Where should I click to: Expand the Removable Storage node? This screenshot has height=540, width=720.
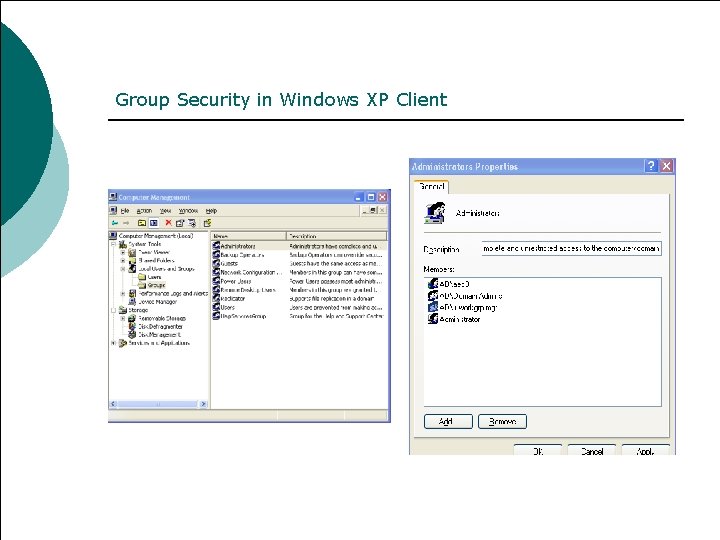click(x=123, y=318)
